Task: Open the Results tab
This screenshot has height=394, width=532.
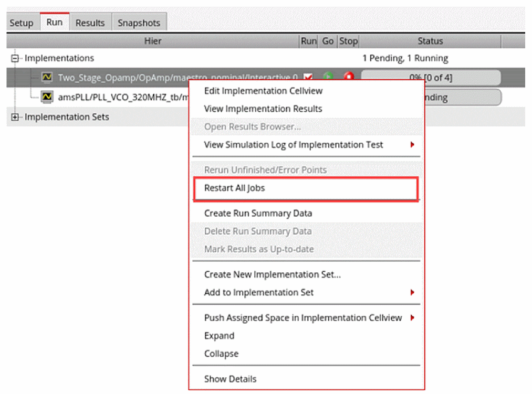Action: [90, 23]
